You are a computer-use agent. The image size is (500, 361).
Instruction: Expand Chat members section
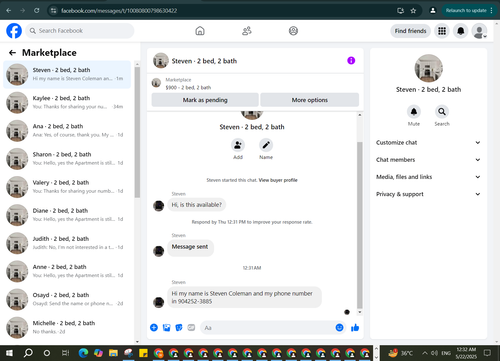click(x=428, y=160)
